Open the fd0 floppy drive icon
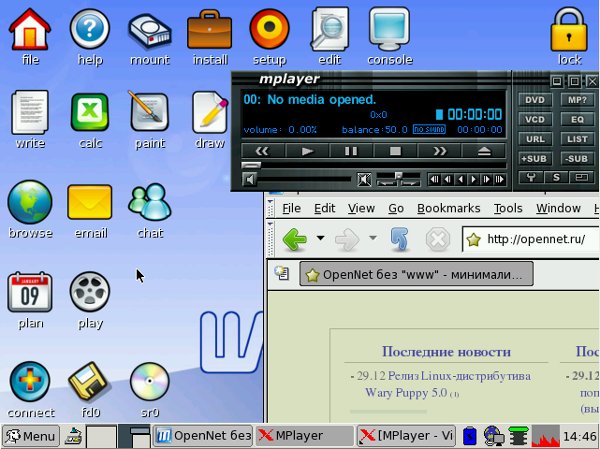The width and height of the screenshot is (600, 449). [90, 382]
